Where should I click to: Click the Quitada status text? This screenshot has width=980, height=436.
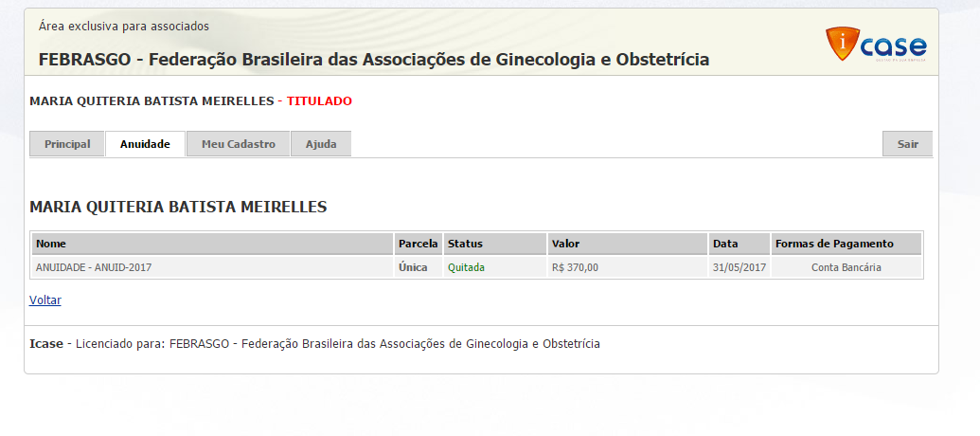coord(466,267)
